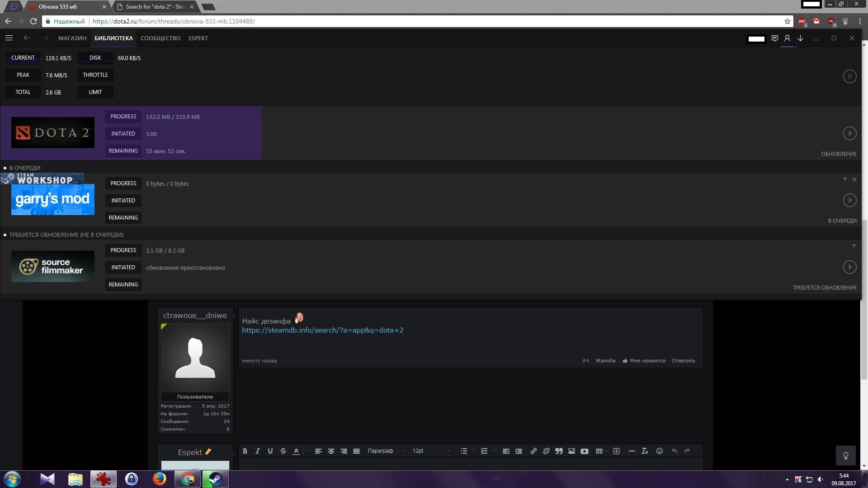Pause all Steam downloads
Image resolution: width=868 pixels, height=488 pixels.
click(x=849, y=76)
